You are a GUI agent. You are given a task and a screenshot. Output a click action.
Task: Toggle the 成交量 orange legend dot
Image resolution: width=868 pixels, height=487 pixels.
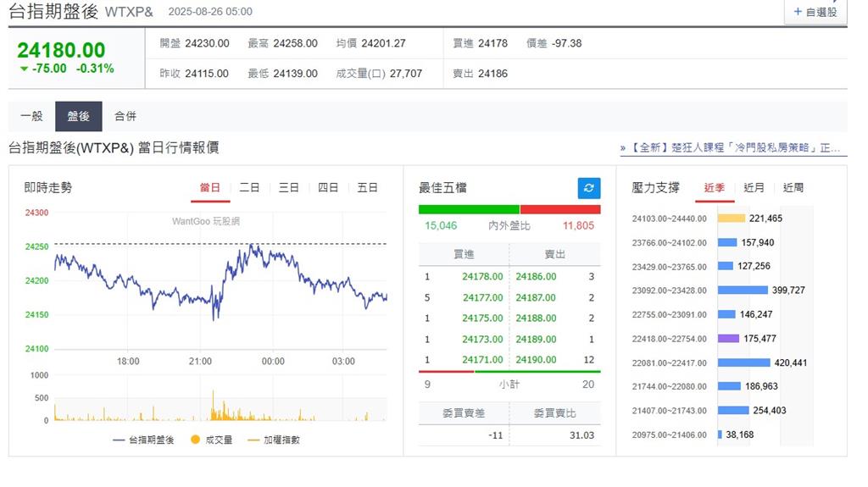tap(195, 440)
